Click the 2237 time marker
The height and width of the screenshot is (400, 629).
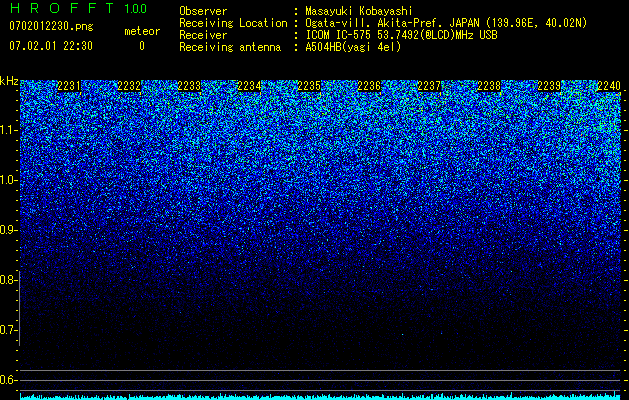(429, 86)
